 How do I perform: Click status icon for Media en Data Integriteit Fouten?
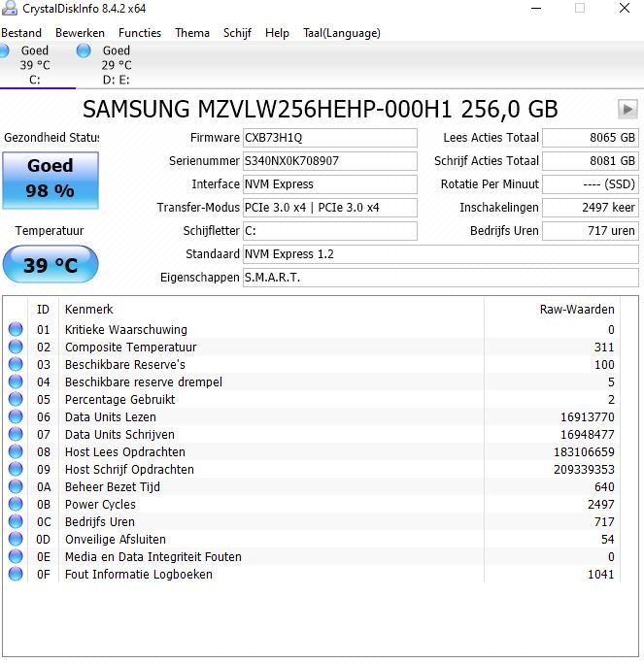tap(16, 556)
